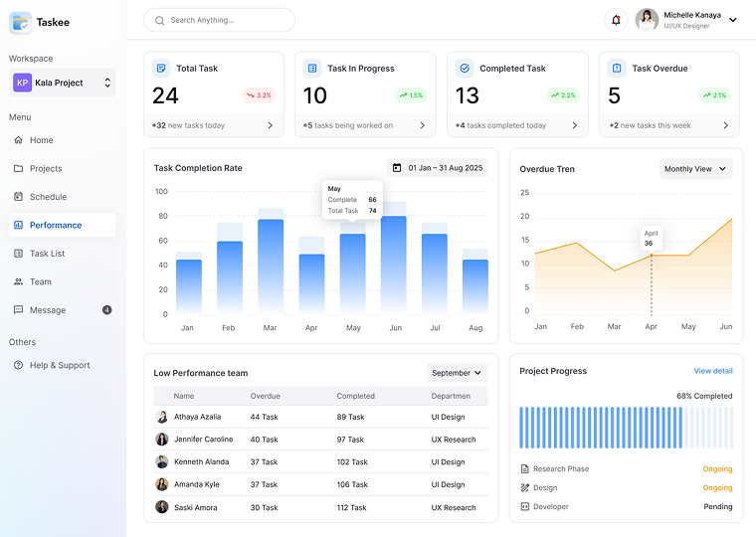756x537 pixels.
Task: Open Help & Support
Action: [x=63, y=365]
